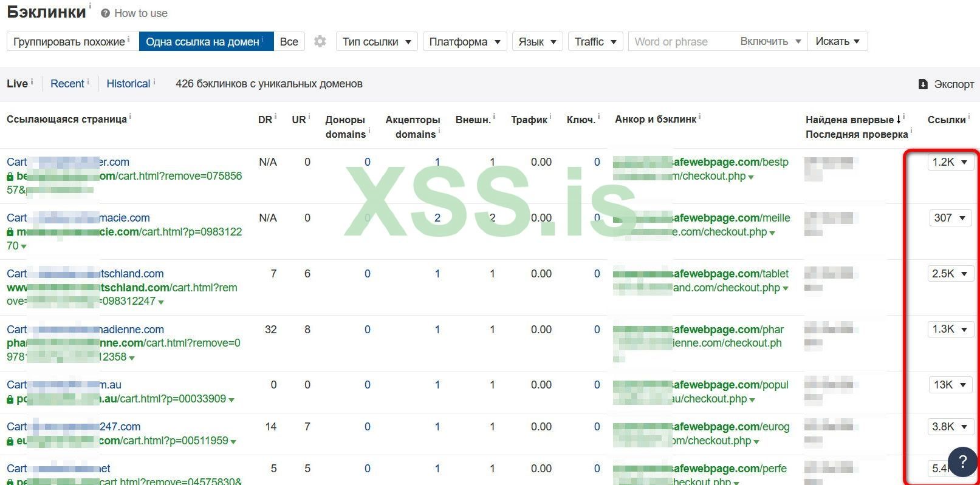Select 'Группировать похожие' grouping option
Viewport: 980px width, 485px height.
pyautogui.click(x=73, y=41)
